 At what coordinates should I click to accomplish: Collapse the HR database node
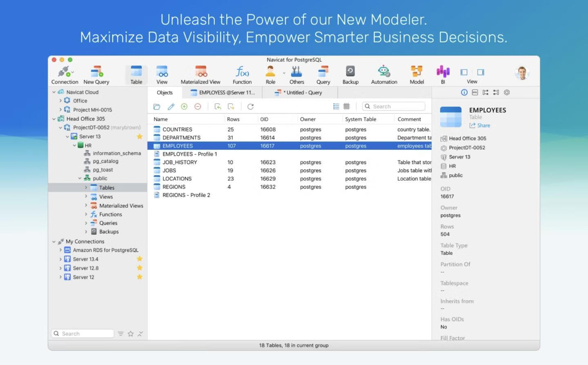(74, 145)
